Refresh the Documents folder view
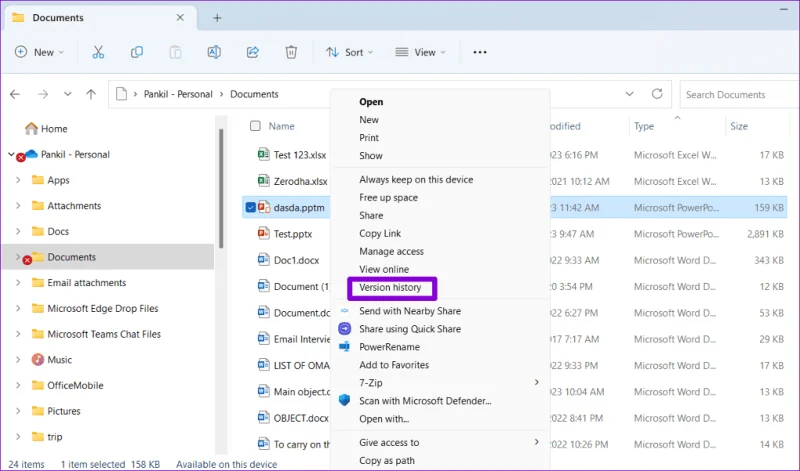The image size is (800, 471). tap(657, 94)
